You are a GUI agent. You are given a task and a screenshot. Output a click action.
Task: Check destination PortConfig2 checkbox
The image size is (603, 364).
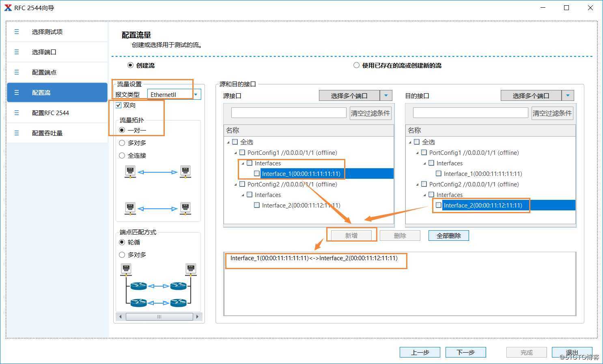[x=424, y=184]
